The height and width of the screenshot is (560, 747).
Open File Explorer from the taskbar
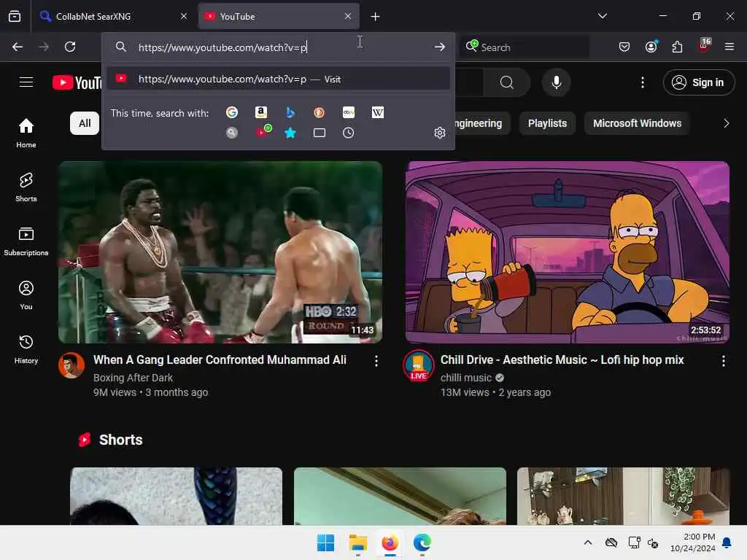point(357,542)
